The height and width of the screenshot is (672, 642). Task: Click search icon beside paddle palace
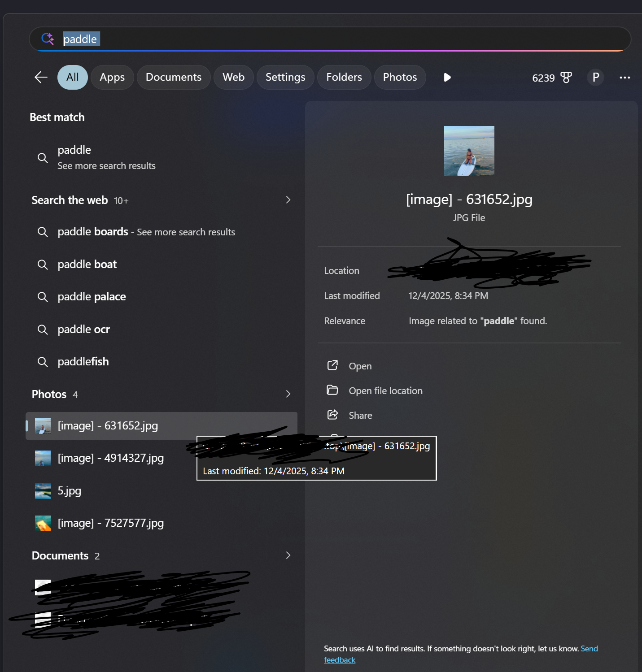tap(43, 297)
